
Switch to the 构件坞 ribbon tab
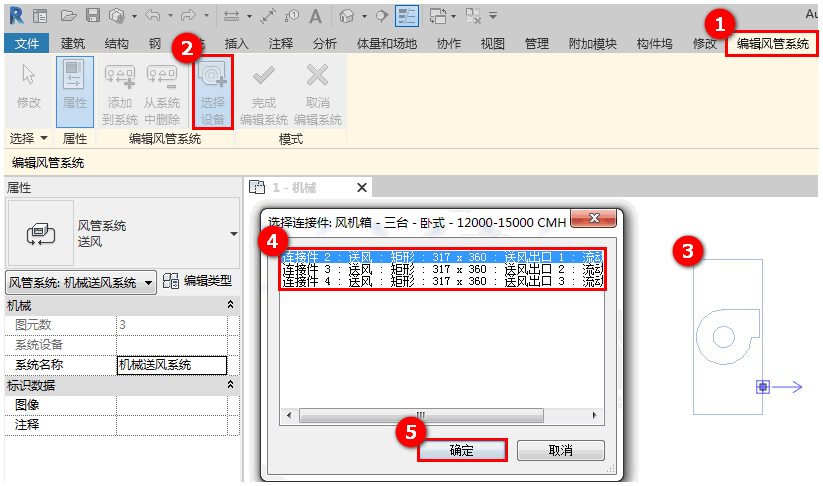[x=654, y=44]
